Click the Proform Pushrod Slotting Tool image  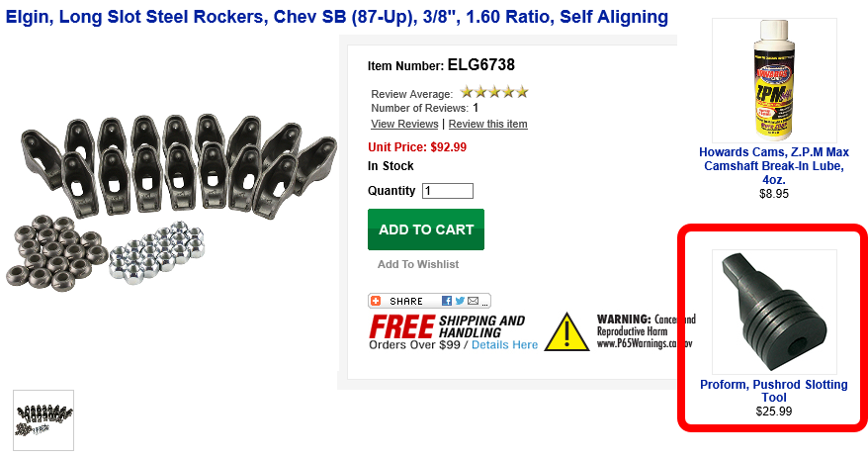pyautogui.click(x=774, y=312)
